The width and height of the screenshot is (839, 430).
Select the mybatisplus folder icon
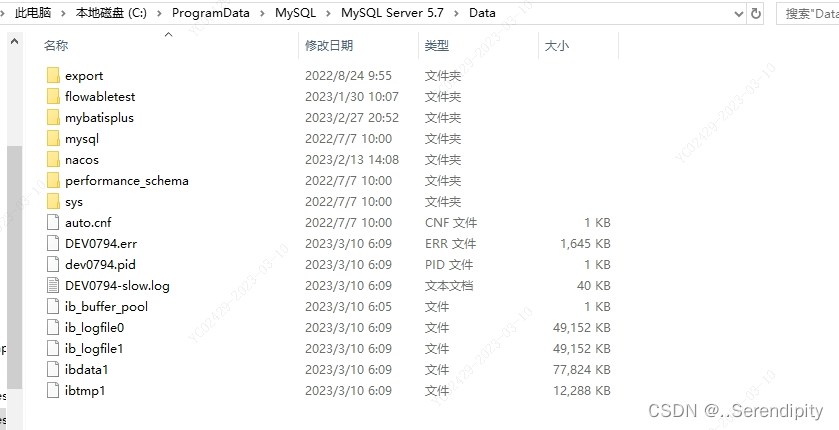coord(53,117)
